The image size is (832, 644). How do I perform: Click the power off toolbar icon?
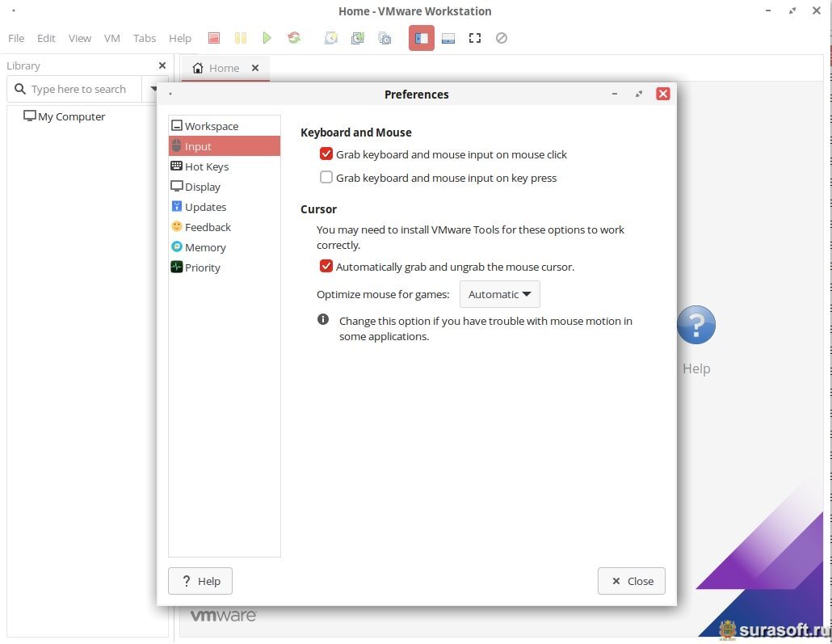pos(214,38)
